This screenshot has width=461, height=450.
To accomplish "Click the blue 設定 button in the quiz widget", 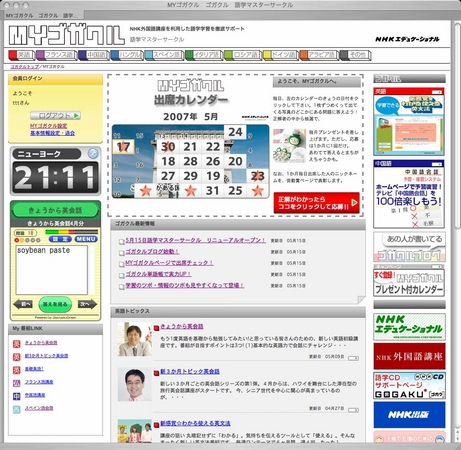I will (x=60, y=239).
